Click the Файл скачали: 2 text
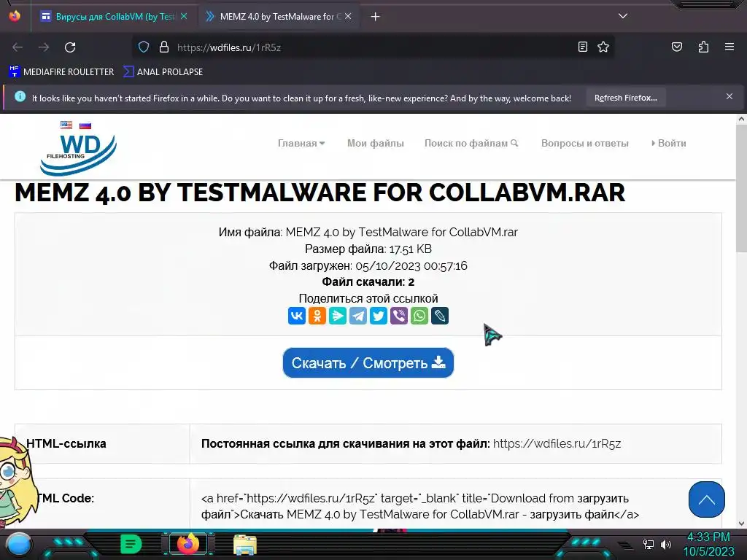Viewport: 747px width, 560px height. pyautogui.click(x=368, y=282)
